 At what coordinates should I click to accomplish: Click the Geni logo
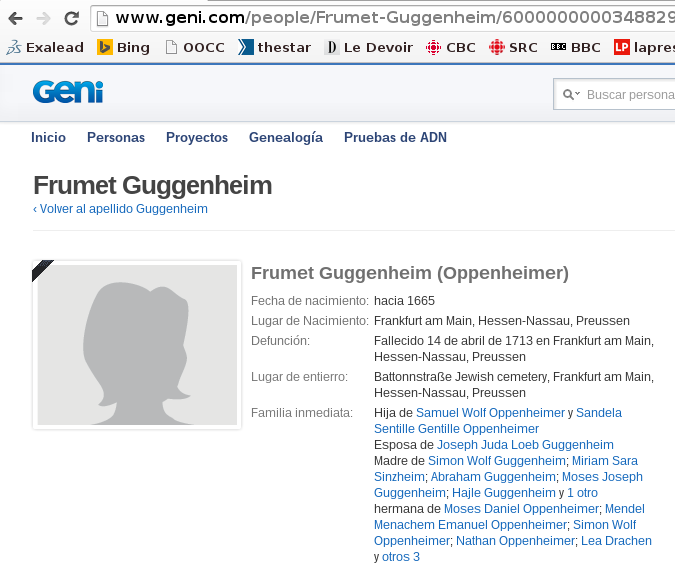point(68,93)
